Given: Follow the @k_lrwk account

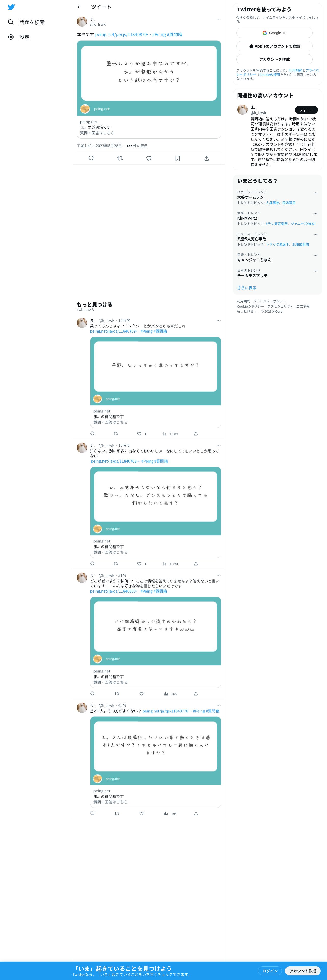Looking at the screenshot, I should pos(306,110).
